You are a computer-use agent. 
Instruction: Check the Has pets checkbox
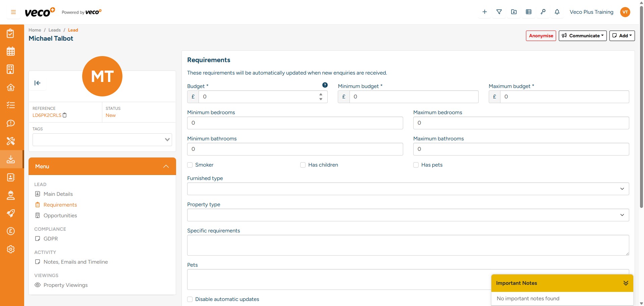[x=416, y=165]
